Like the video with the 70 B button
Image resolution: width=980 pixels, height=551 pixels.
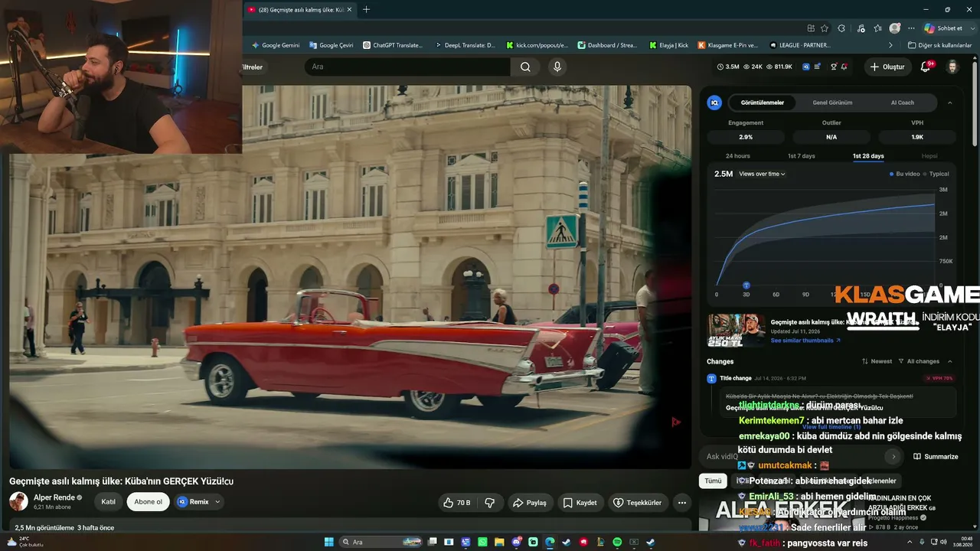pyautogui.click(x=457, y=503)
